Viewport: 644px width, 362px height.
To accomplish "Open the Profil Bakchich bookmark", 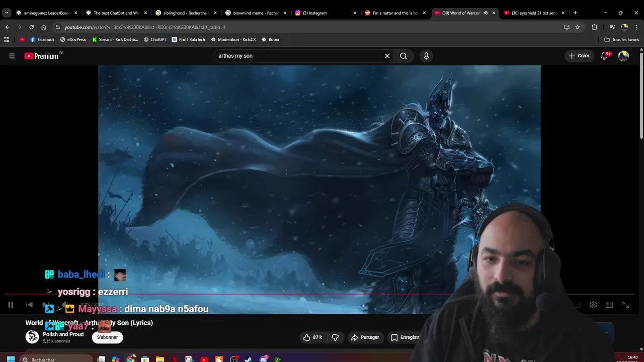I will [x=188, y=39].
